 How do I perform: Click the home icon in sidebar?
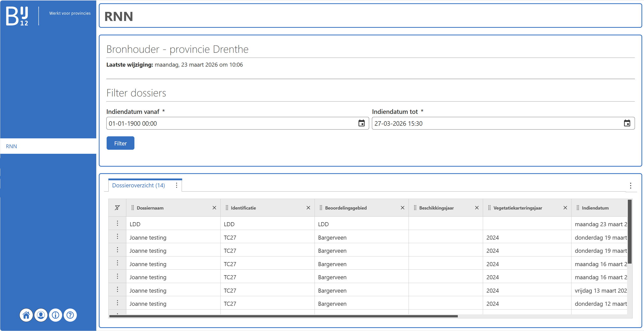tap(26, 315)
